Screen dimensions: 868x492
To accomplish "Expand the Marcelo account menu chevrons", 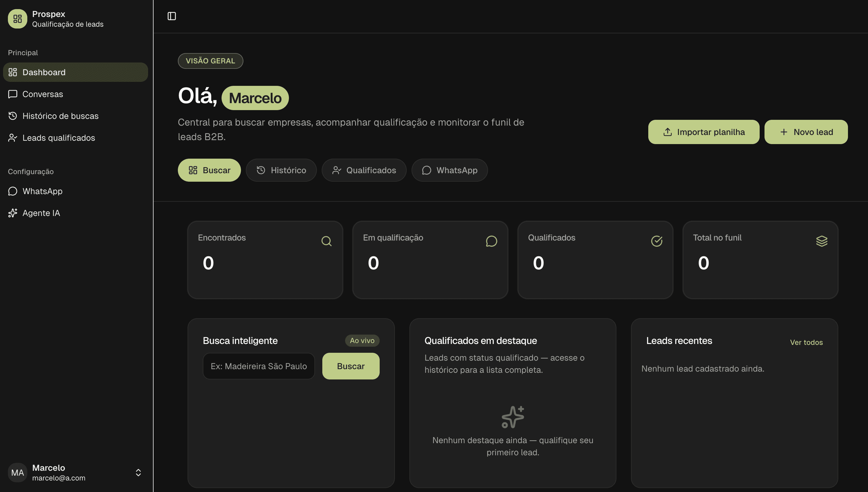I will coord(138,472).
